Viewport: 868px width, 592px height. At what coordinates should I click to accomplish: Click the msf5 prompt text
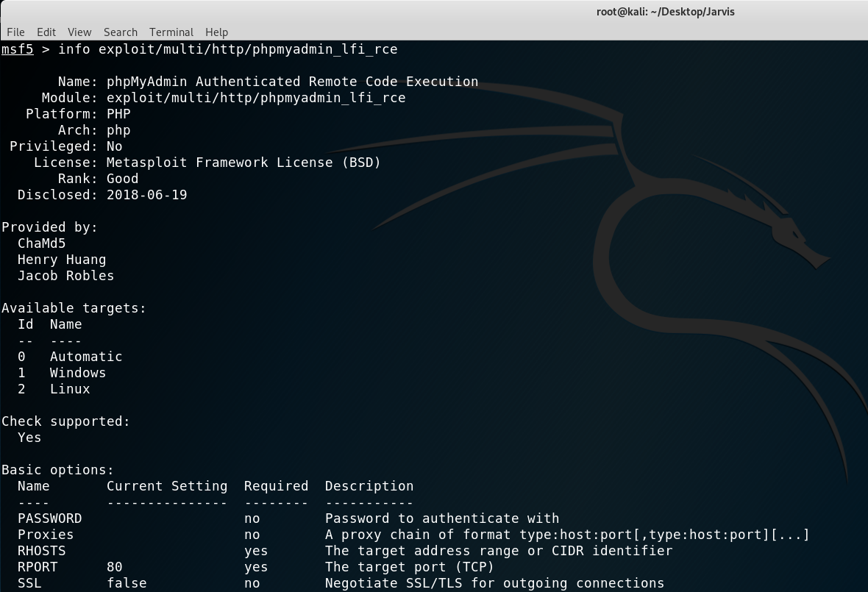[x=17, y=49]
